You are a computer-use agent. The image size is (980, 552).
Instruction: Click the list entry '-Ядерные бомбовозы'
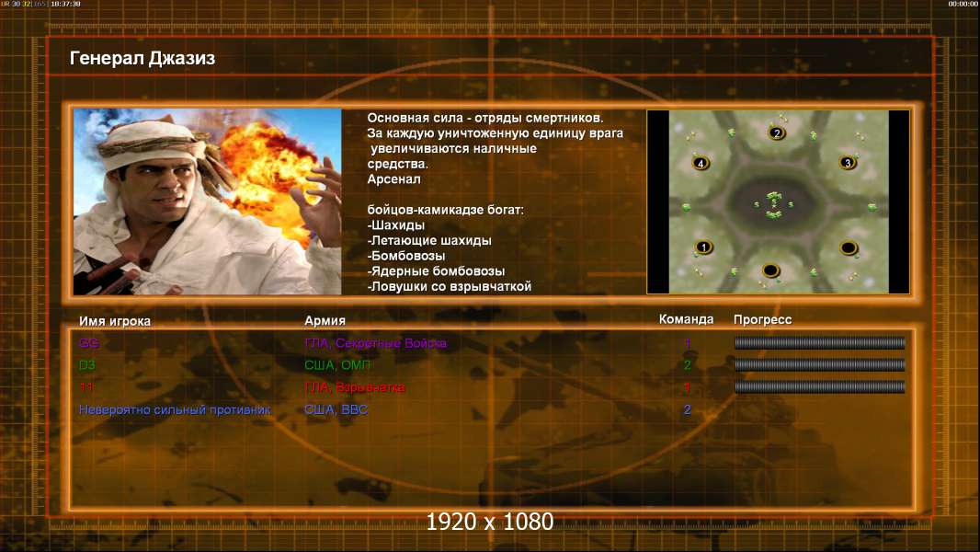[437, 270]
